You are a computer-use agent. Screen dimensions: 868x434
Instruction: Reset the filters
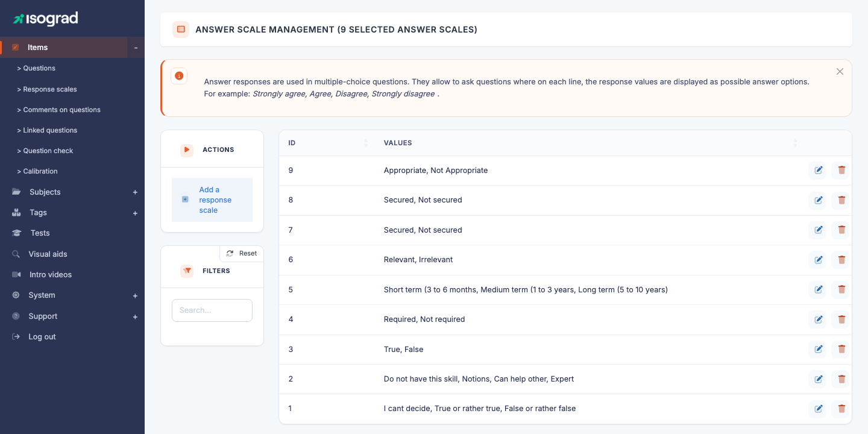tap(242, 253)
